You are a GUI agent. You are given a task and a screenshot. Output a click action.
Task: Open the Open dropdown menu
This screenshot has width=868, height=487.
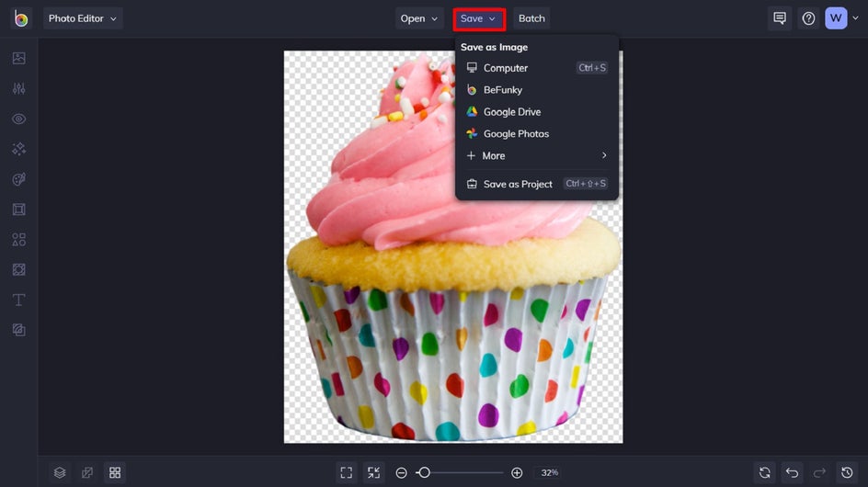pos(419,18)
